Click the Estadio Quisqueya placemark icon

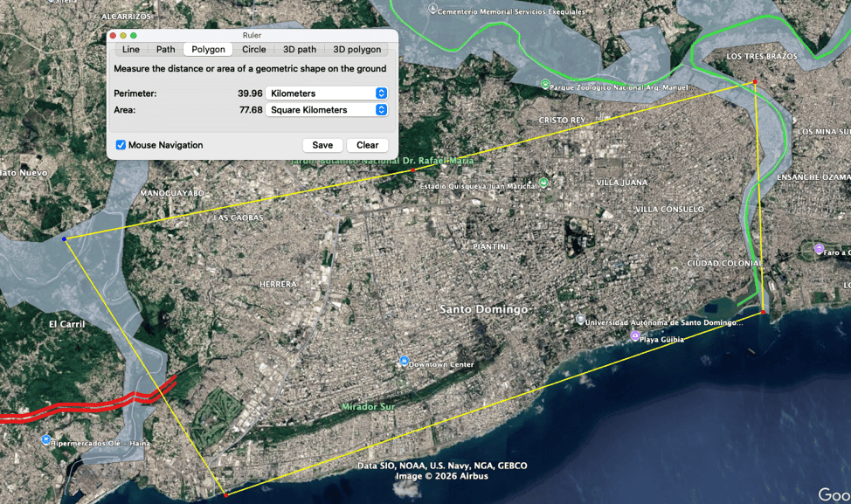point(543,183)
